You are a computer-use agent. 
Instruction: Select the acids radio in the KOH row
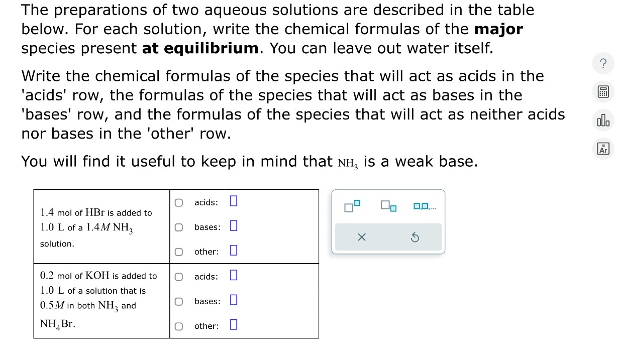click(x=178, y=276)
